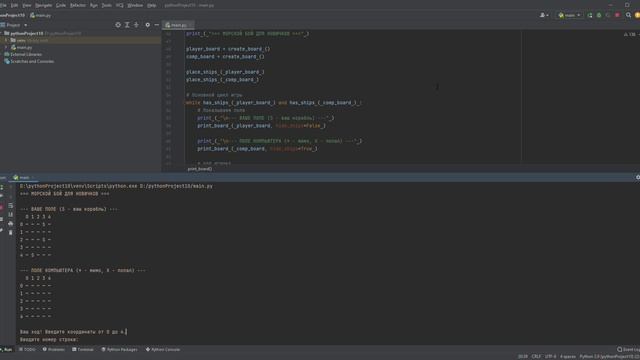Click the green Run icon in toolbar
The width and height of the screenshot is (640, 360).
tap(590, 15)
